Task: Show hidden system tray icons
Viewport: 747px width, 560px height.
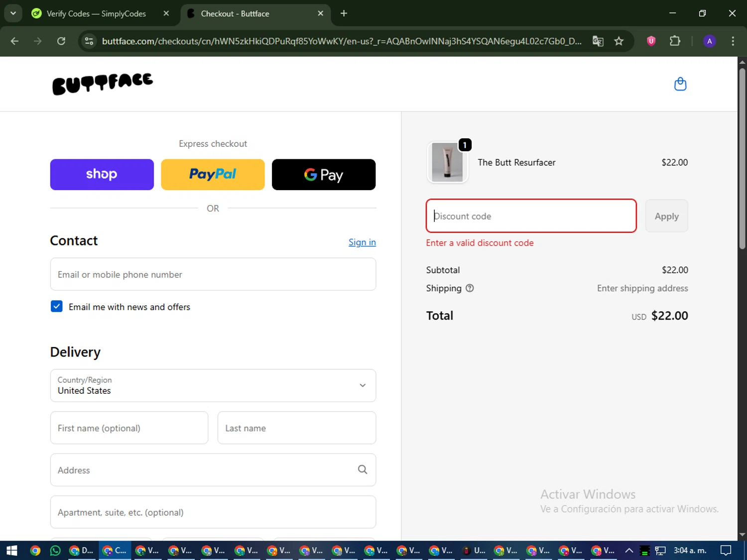Action: click(629, 551)
